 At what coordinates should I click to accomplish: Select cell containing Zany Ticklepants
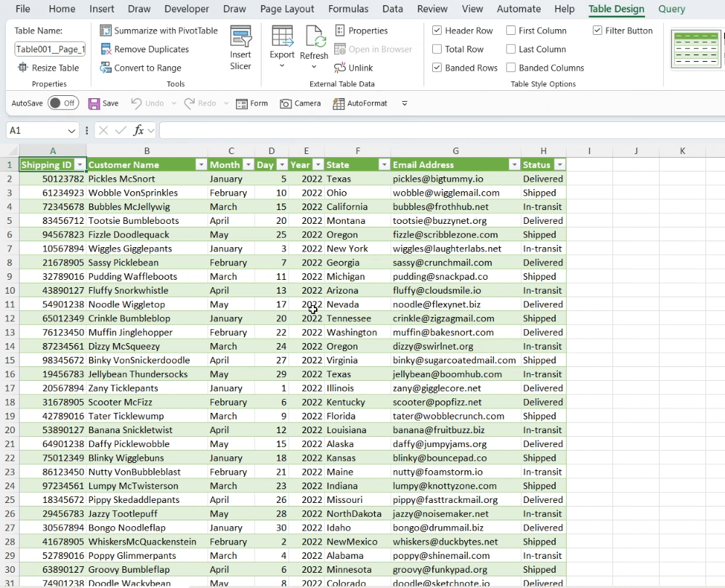tap(147, 388)
